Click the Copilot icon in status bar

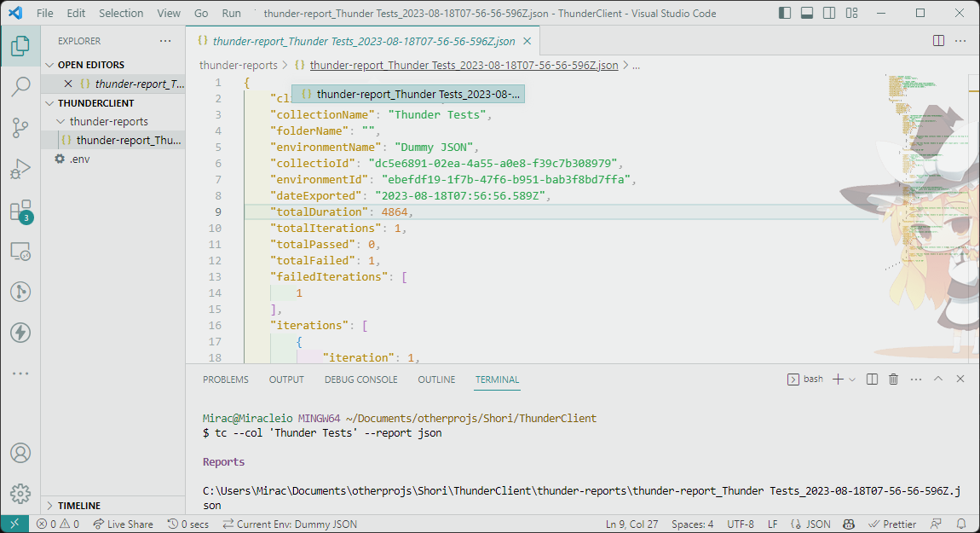(x=849, y=524)
